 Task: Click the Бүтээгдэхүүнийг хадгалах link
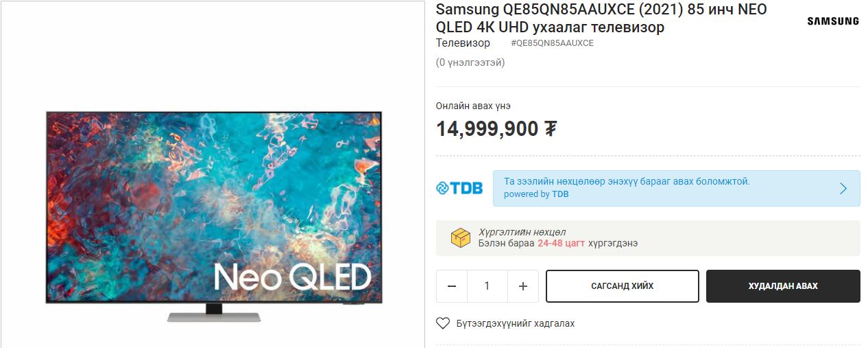pyautogui.click(x=516, y=323)
